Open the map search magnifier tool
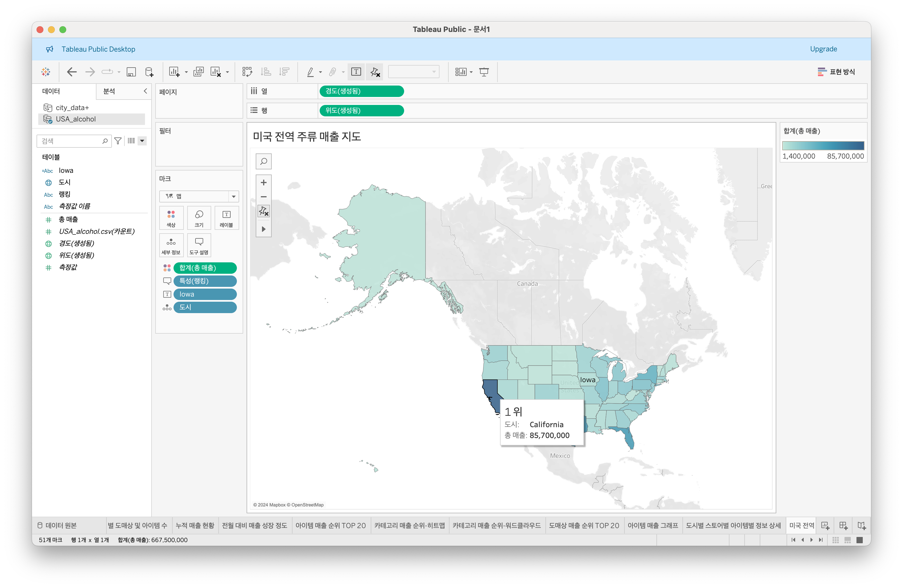903x588 pixels. click(264, 161)
